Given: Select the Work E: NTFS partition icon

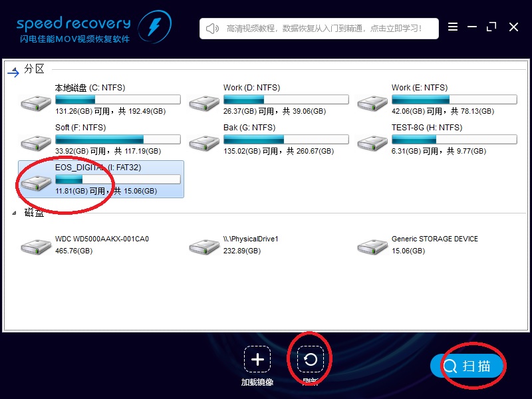Looking at the screenshot, I should coord(372,102).
